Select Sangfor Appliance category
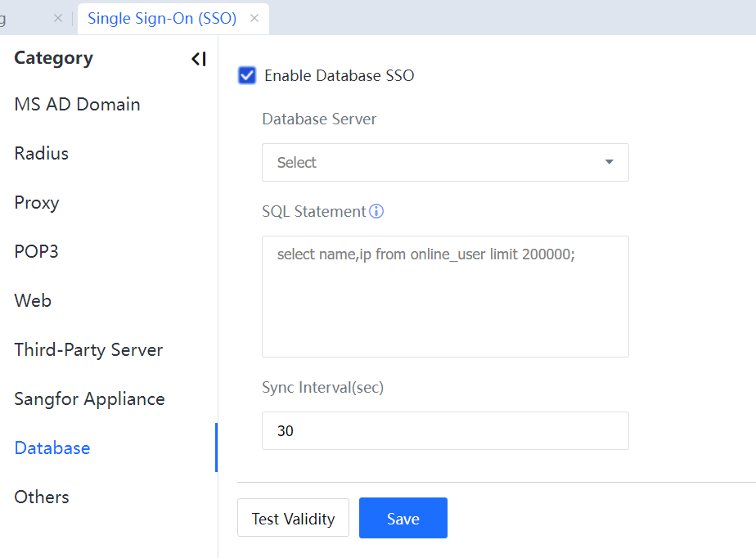Viewport: 756px width, 558px height. pyautogui.click(x=89, y=399)
